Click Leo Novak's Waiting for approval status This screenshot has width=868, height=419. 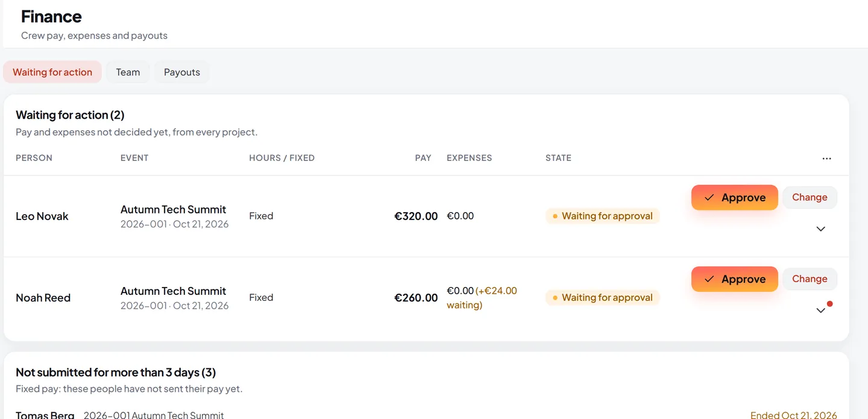[603, 216]
